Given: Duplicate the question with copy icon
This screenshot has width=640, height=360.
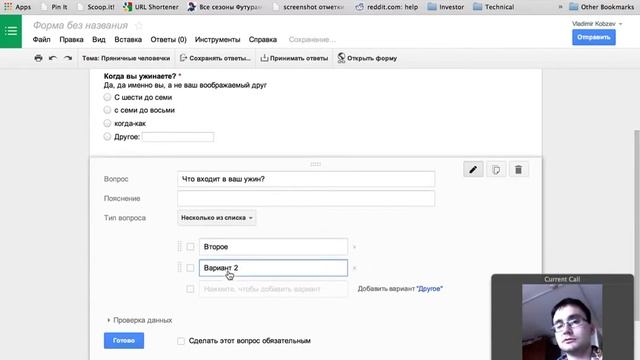Looking at the screenshot, I should tap(496, 169).
